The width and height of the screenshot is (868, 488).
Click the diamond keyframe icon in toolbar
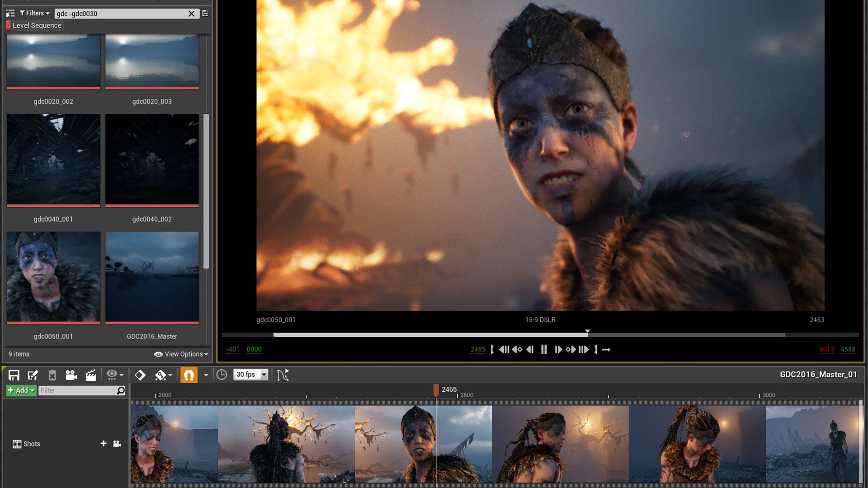pyautogui.click(x=140, y=375)
